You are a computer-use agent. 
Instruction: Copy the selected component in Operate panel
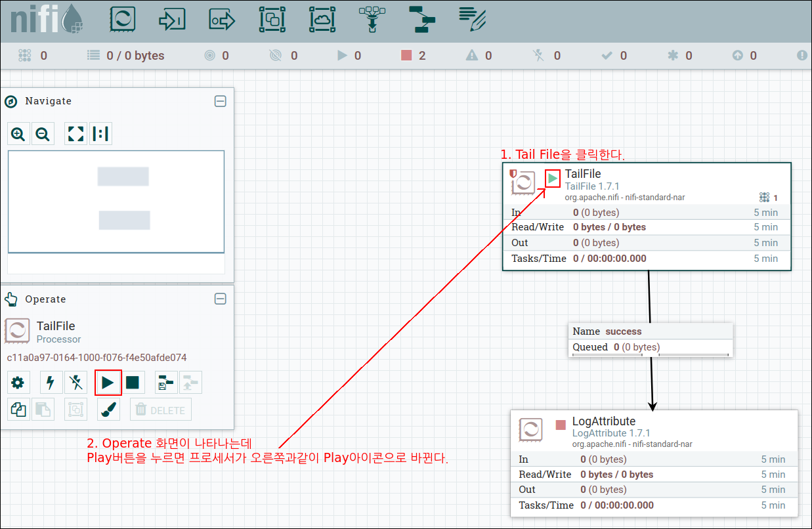(18, 410)
